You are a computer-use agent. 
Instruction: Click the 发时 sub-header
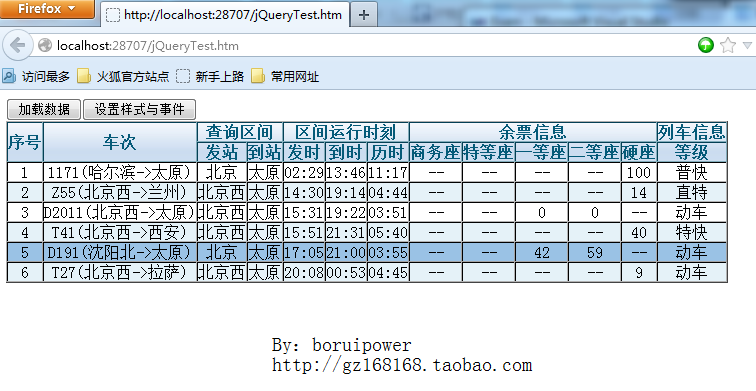(x=304, y=152)
